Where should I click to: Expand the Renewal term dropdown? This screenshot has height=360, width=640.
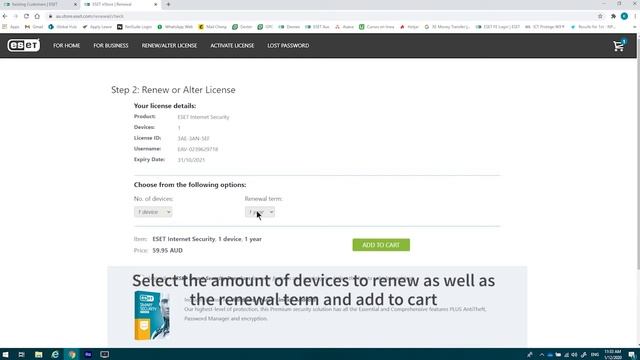click(260, 212)
